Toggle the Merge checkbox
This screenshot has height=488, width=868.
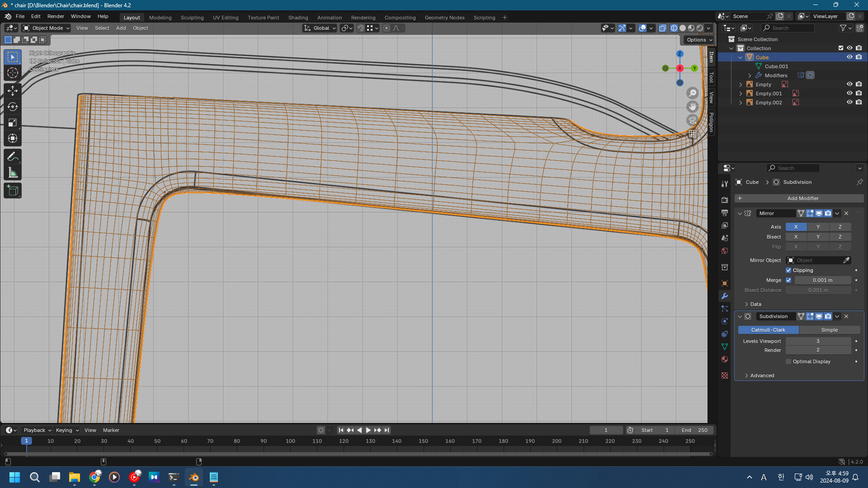click(788, 280)
